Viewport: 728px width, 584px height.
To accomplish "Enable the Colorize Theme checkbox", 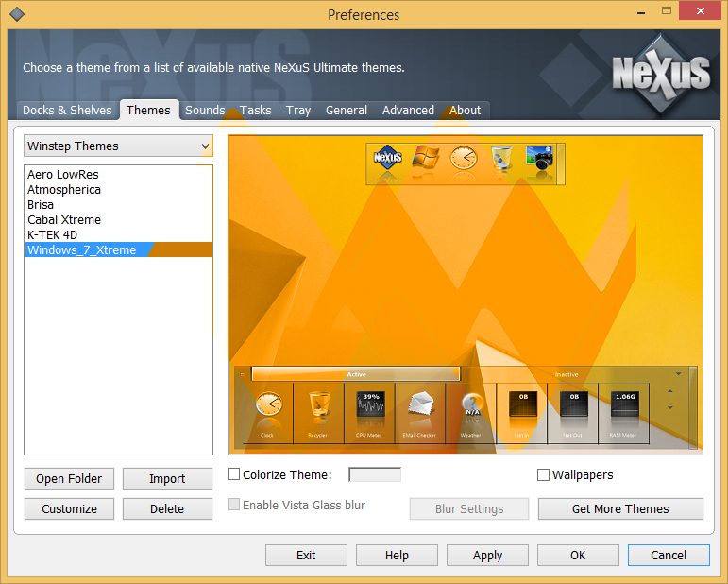I will coord(233,473).
